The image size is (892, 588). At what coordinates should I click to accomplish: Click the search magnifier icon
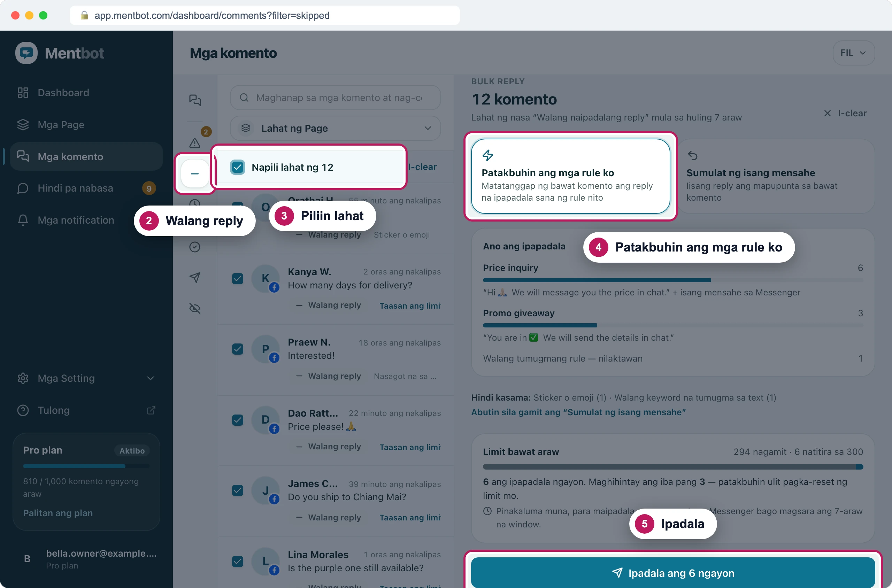[244, 98]
